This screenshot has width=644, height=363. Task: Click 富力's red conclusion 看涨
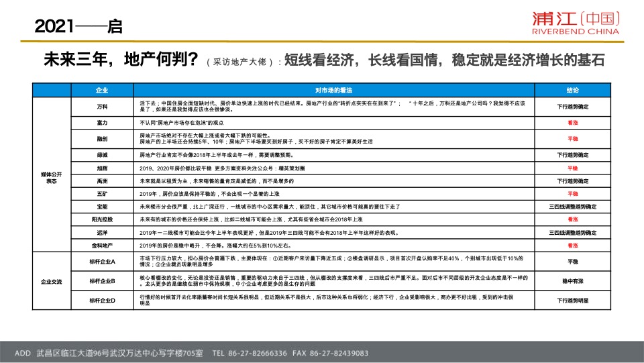point(572,123)
